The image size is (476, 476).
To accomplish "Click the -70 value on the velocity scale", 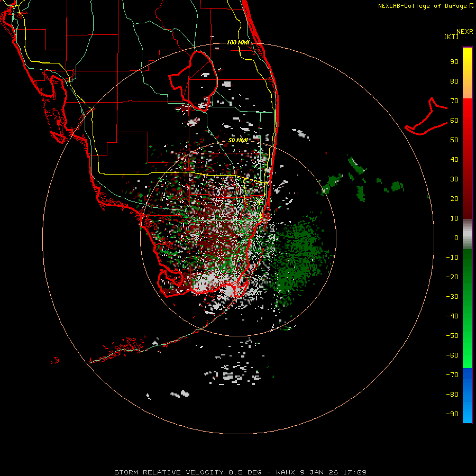I will click(452, 375).
